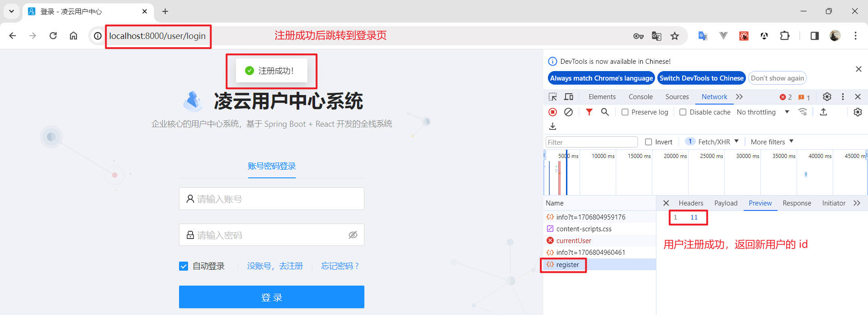This screenshot has height=315, width=868.
Task: Uncheck the 自动登录 checkbox
Action: [x=184, y=266]
